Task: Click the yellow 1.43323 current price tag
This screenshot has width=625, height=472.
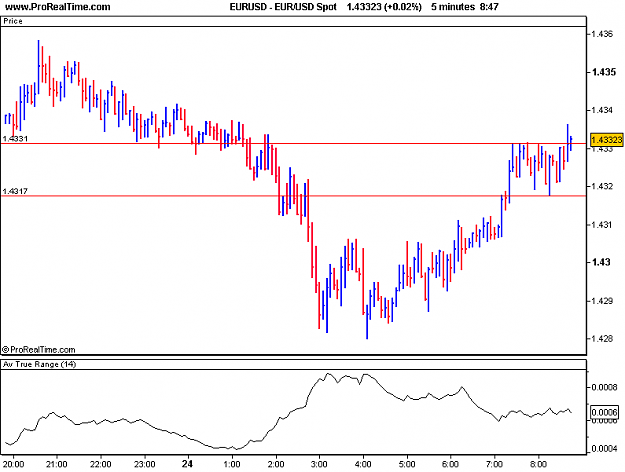Action: click(x=606, y=140)
